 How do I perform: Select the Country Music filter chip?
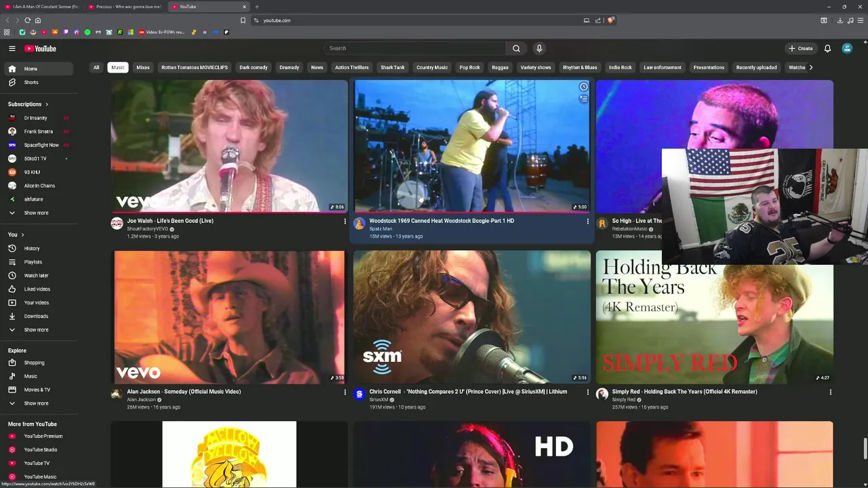pos(431,67)
